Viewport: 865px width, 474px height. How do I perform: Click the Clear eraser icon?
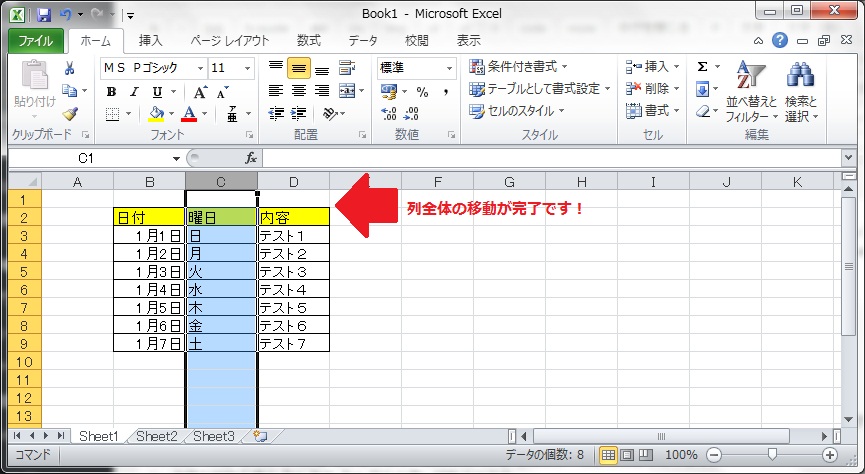[x=703, y=111]
